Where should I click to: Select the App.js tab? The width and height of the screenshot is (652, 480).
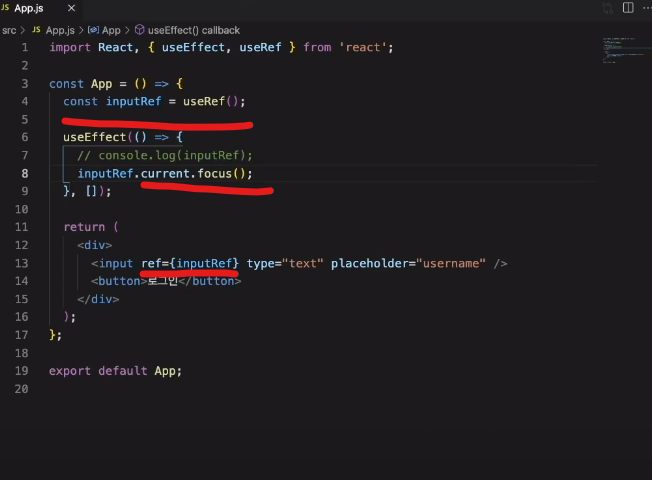pyautogui.click(x=40, y=8)
